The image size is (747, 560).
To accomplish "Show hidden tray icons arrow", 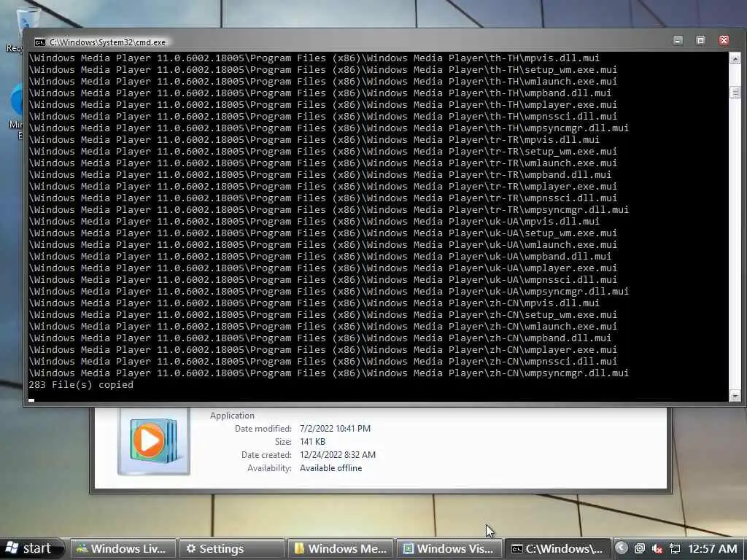I will coord(621,548).
